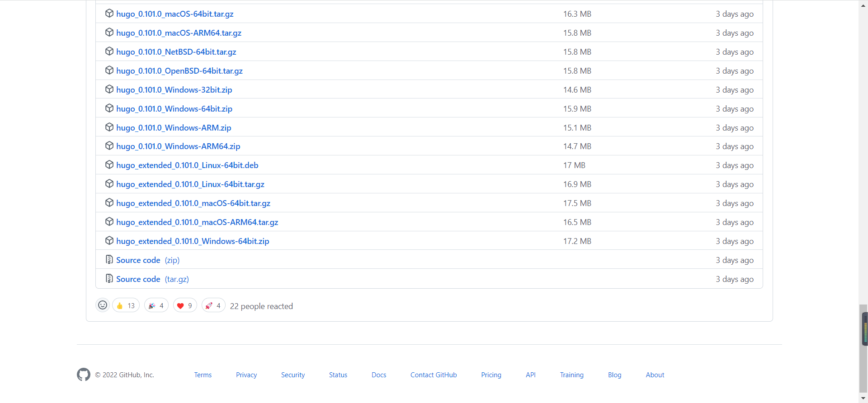Open the API footer link
The image size is (868, 403).
531,375
